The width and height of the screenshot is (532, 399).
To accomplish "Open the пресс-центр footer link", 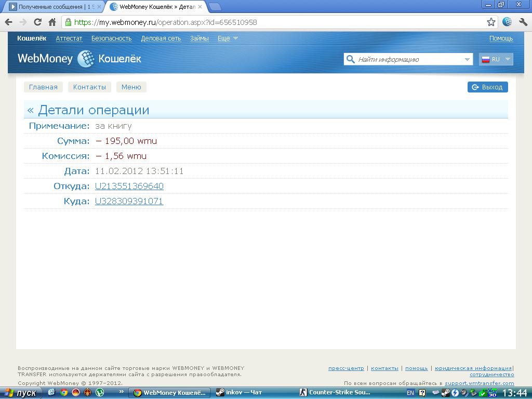I will tap(346, 368).
